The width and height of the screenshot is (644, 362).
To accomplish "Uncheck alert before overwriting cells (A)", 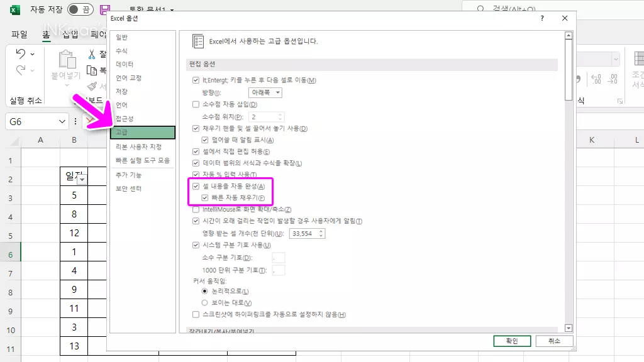I will point(205,140).
